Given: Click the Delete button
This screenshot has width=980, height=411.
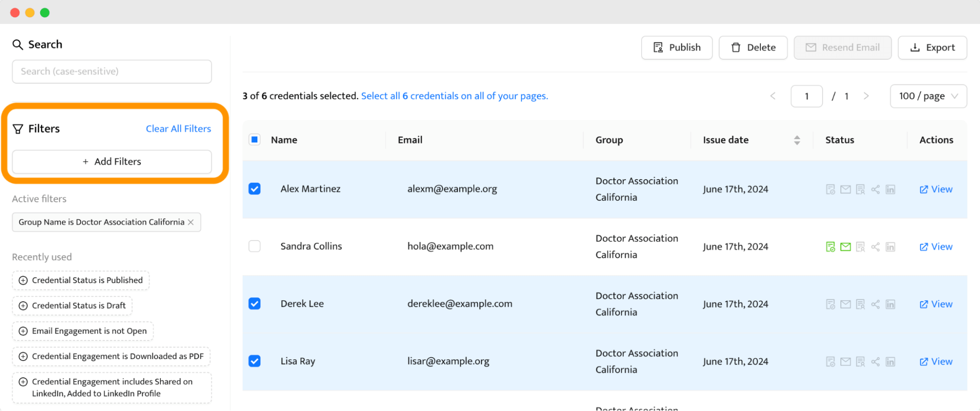Looking at the screenshot, I should [753, 48].
